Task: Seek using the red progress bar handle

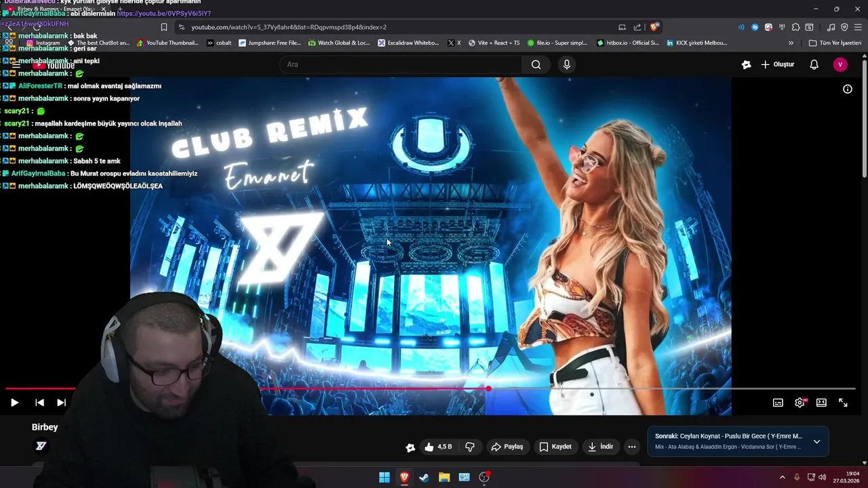Action: click(x=488, y=388)
